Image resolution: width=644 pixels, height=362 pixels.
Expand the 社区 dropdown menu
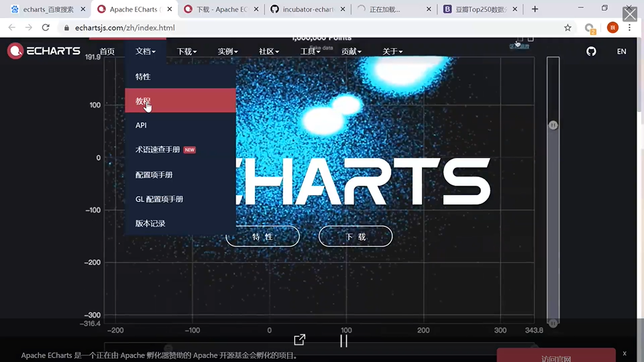[268, 52]
